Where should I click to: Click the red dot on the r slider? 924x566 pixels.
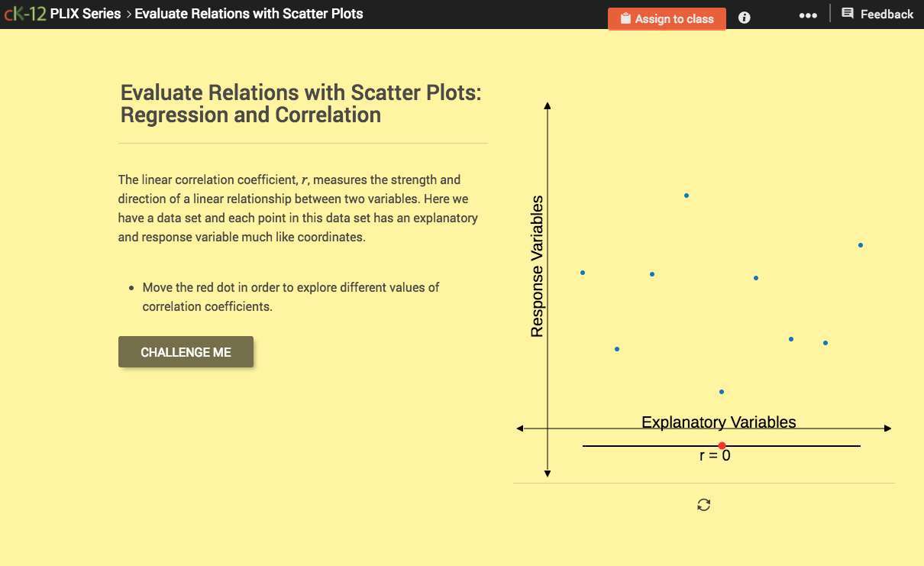point(722,445)
